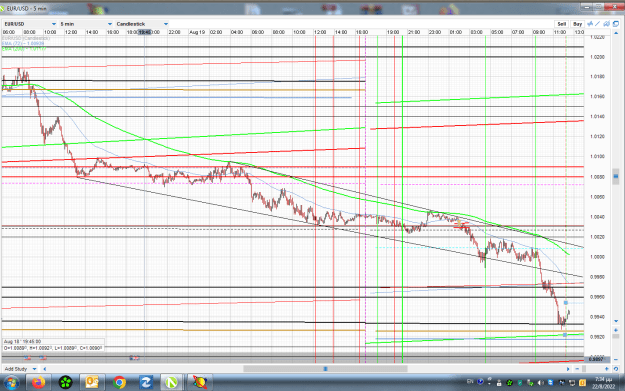This screenshot has height=391, width=625.
Task: Switch to the green N trading app
Action: 172,383
